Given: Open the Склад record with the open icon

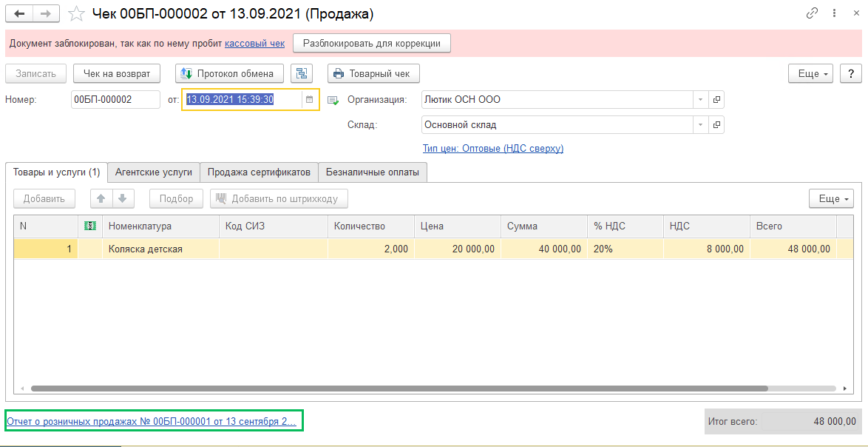Looking at the screenshot, I should [x=716, y=125].
